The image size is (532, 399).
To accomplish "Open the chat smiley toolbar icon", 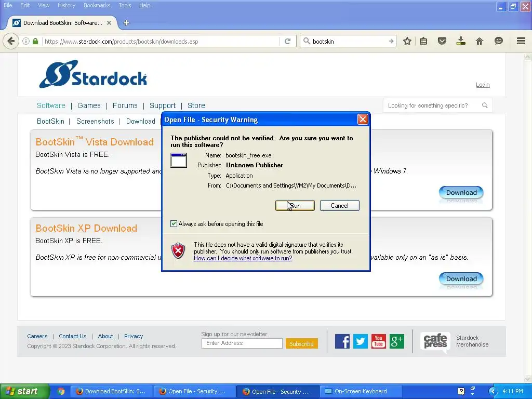I will tap(498, 41).
